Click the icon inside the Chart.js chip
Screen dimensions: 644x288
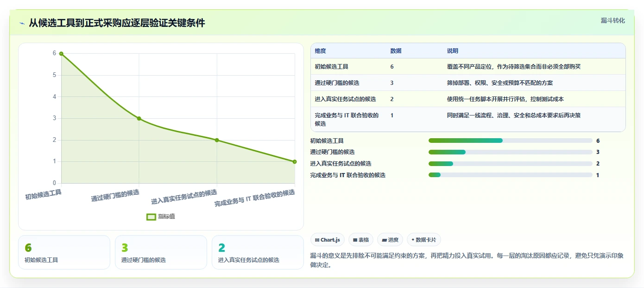click(317, 240)
